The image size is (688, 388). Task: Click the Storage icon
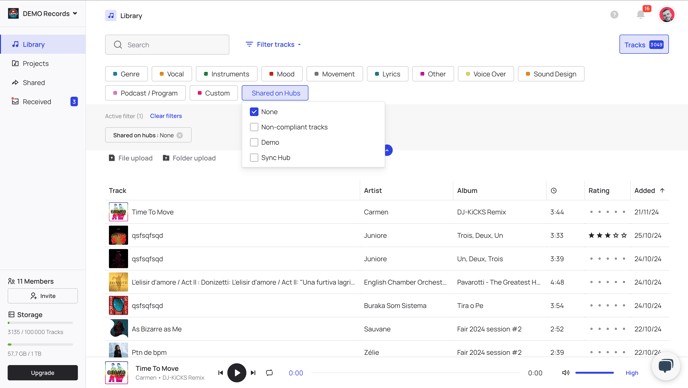[x=11, y=315]
